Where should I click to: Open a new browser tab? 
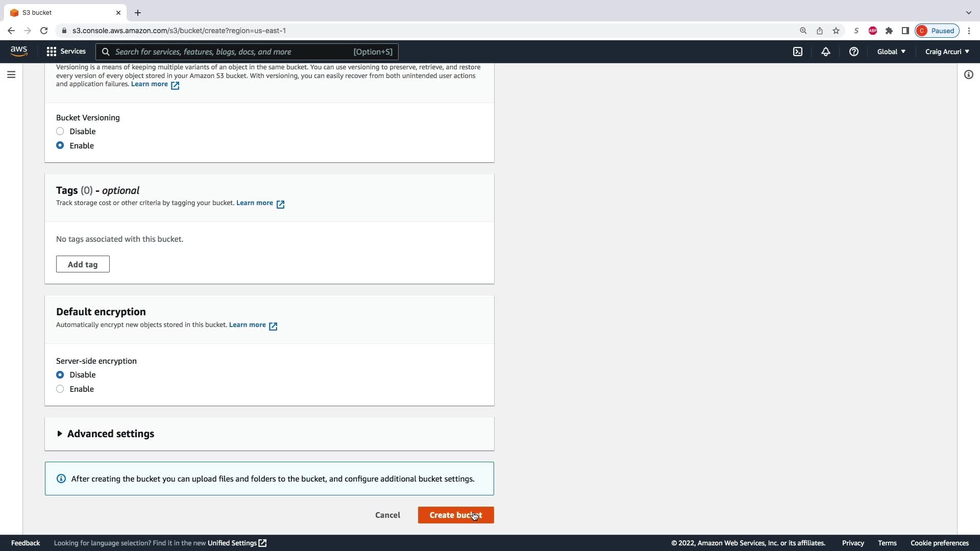point(138,13)
